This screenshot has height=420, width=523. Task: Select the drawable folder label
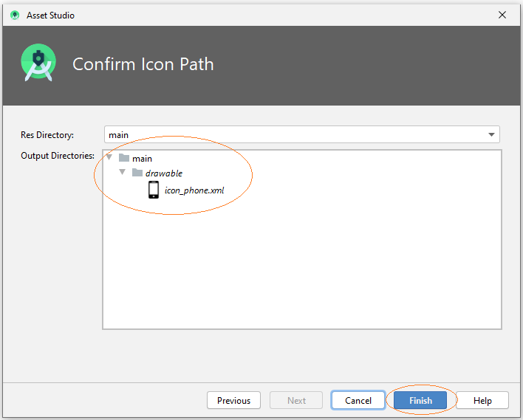(164, 173)
